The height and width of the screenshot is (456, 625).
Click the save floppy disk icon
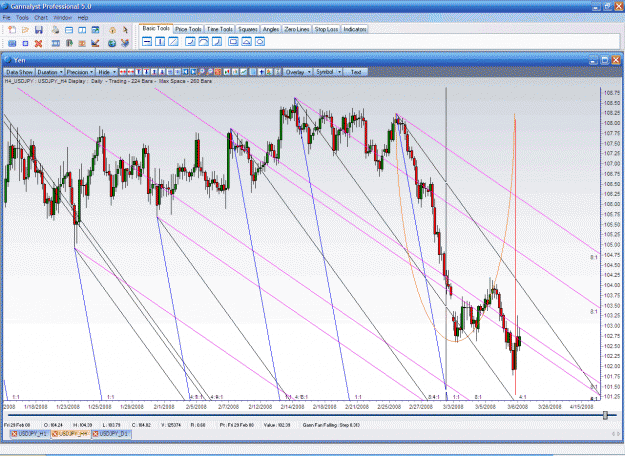tap(39, 30)
